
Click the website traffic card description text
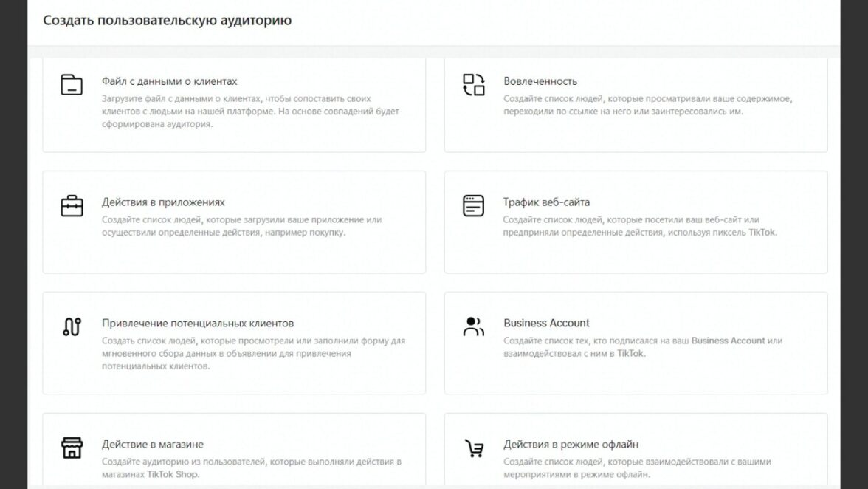click(639, 226)
